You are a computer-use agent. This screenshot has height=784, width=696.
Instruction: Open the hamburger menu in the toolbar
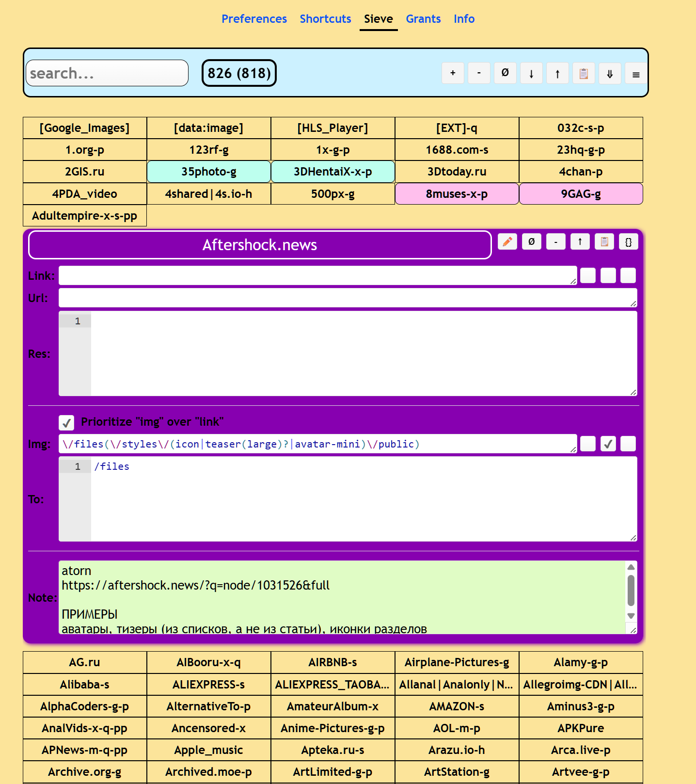(636, 73)
